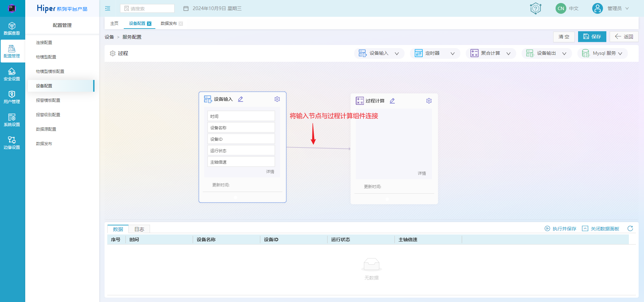Expand the 设备输出 dropdown
This screenshot has width=644, height=302.
(564, 53)
